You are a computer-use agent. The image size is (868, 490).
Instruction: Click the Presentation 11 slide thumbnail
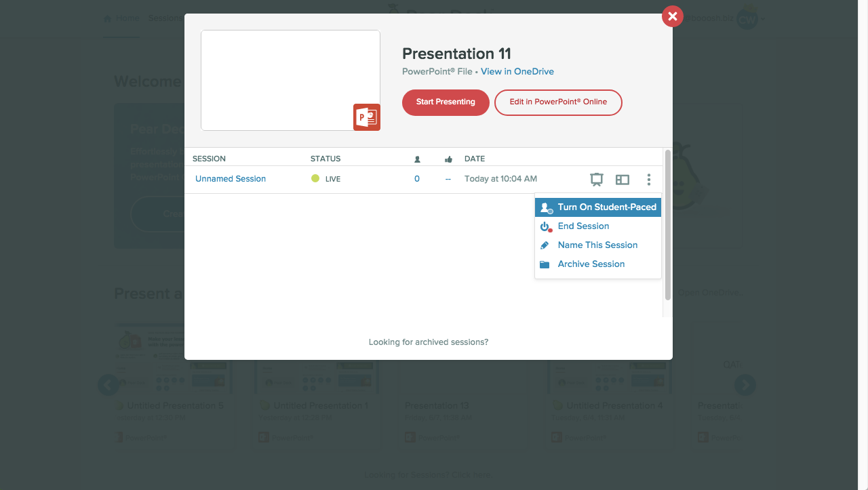pos(290,80)
